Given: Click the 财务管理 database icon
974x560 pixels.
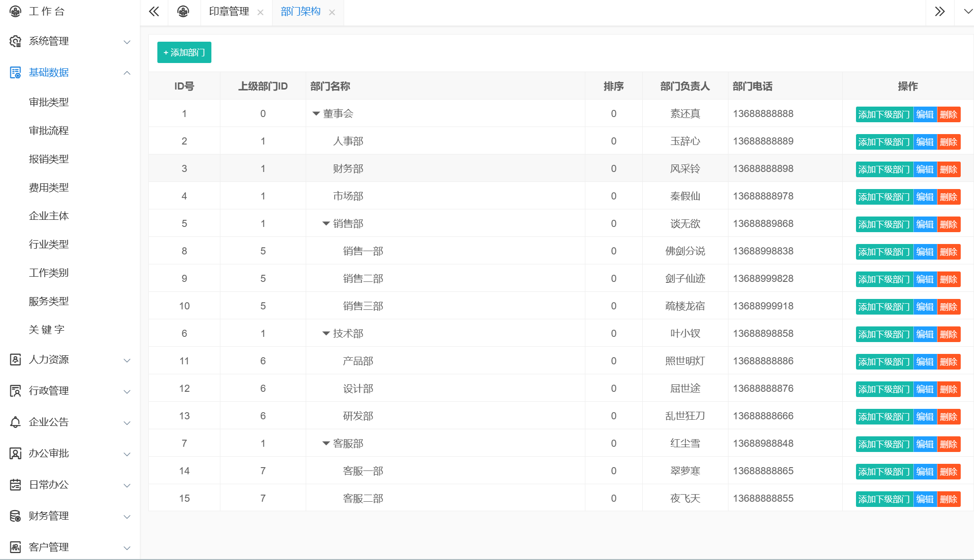Looking at the screenshot, I should coord(15,516).
